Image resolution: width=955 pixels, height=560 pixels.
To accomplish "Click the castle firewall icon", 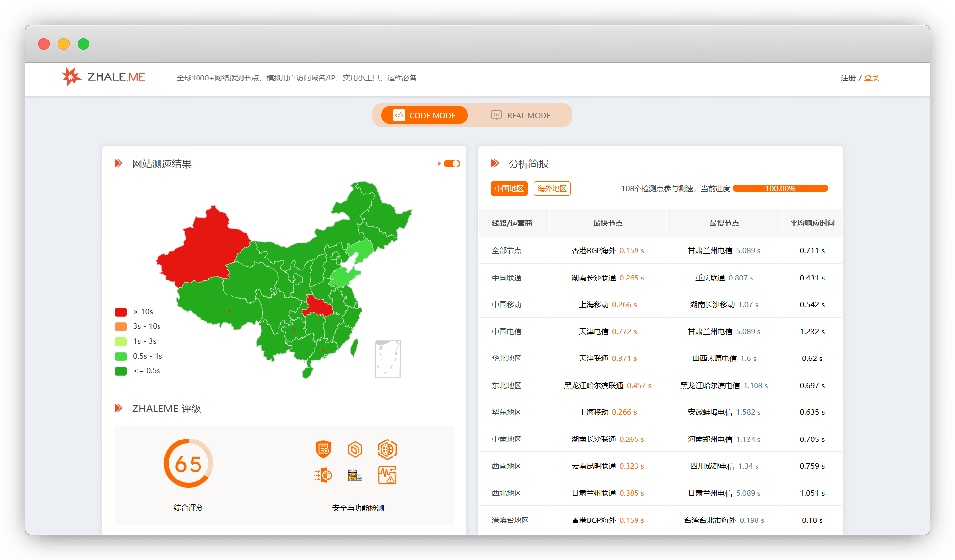I will [355, 475].
